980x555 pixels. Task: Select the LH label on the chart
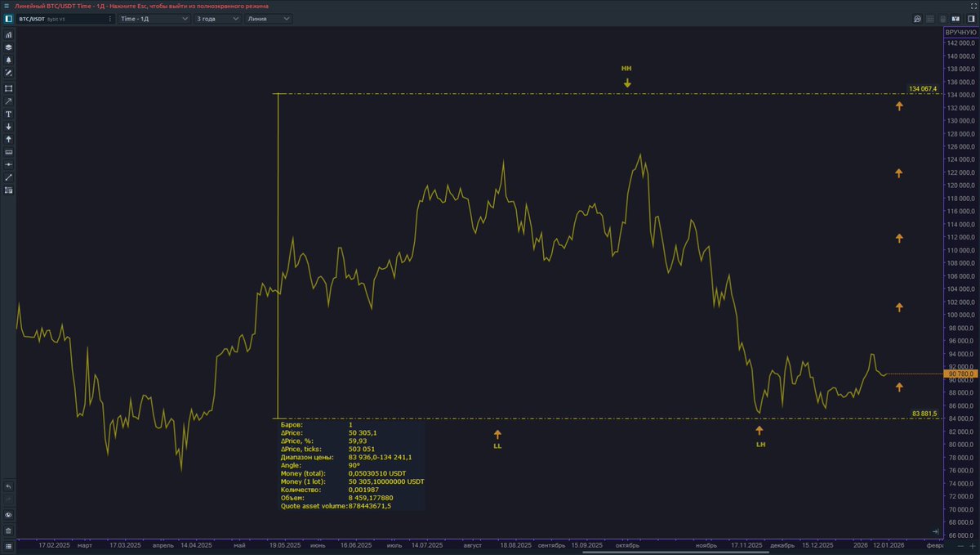(x=759, y=445)
